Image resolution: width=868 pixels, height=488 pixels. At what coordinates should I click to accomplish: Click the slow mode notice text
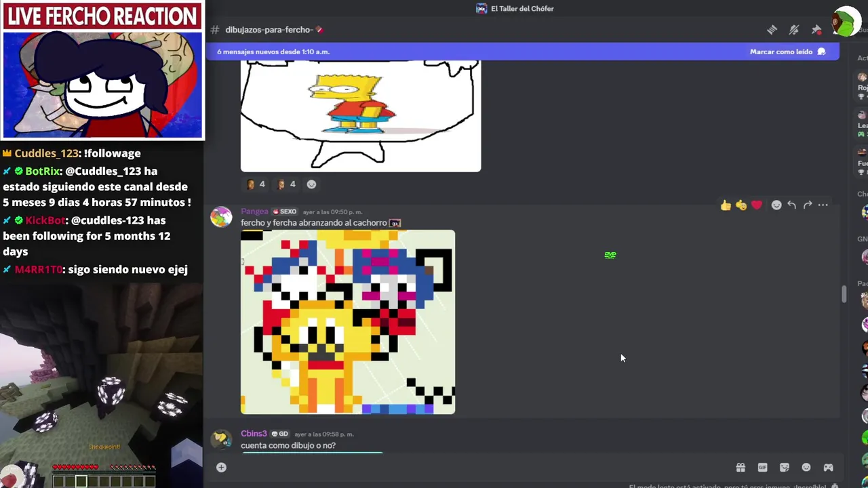point(728,486)
